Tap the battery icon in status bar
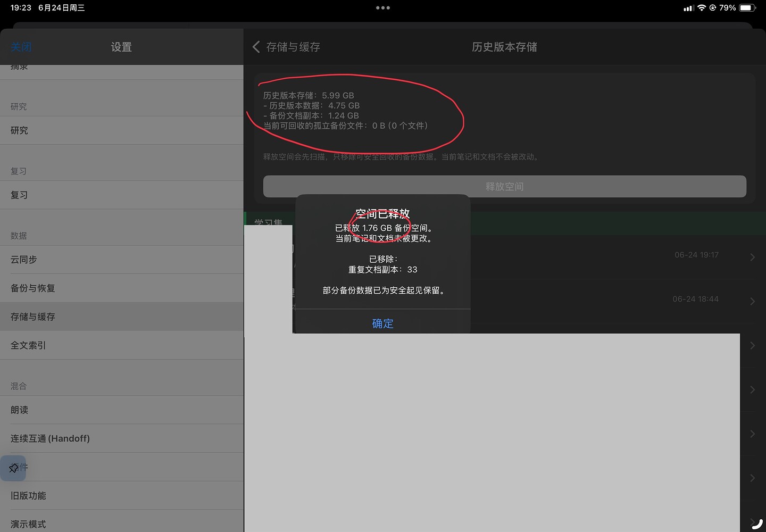Image resolution: width=766 pixels, height=532 pixels. tap(747, 8)
